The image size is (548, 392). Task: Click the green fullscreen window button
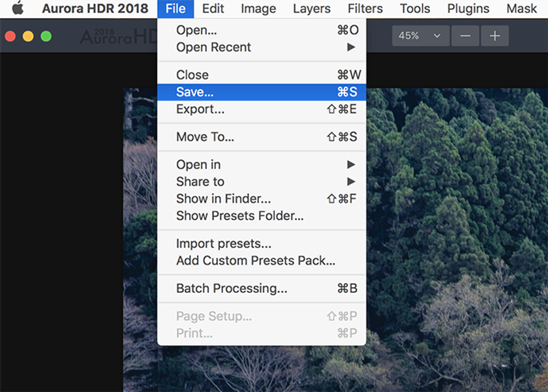[x=46, y=37]
